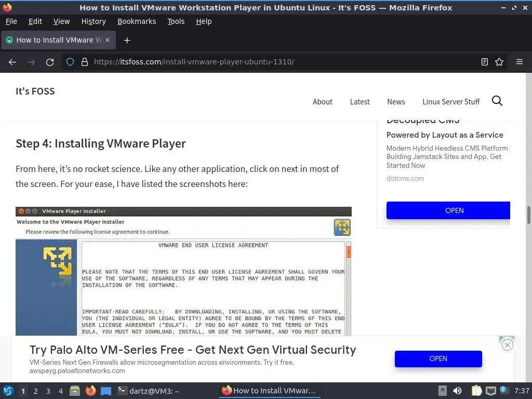Open the About nav link
Viewport: 532px width, 399px height.
coord(322,102)
